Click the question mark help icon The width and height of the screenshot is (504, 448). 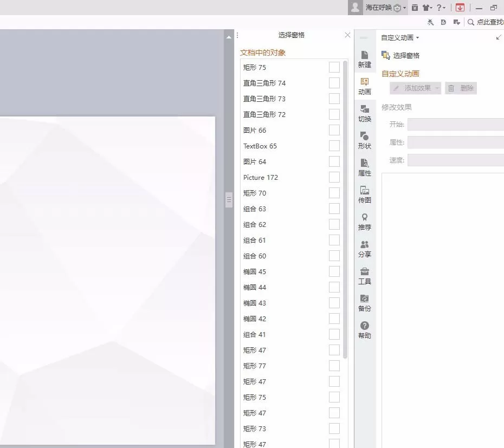[x=439, y=8]
